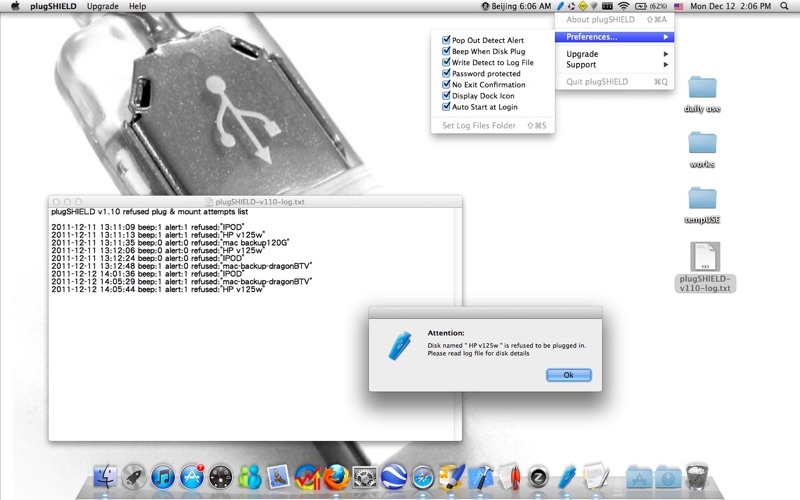Toggle Pop Out Detect Alert checkbox
The height and width of the screenshot is (500, 800).
click(446, 39)
